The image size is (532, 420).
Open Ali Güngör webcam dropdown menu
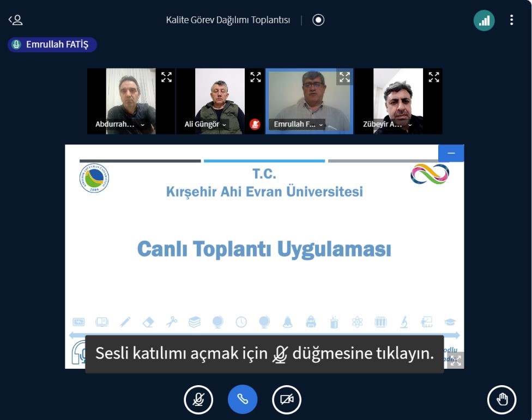pos(205,124)
